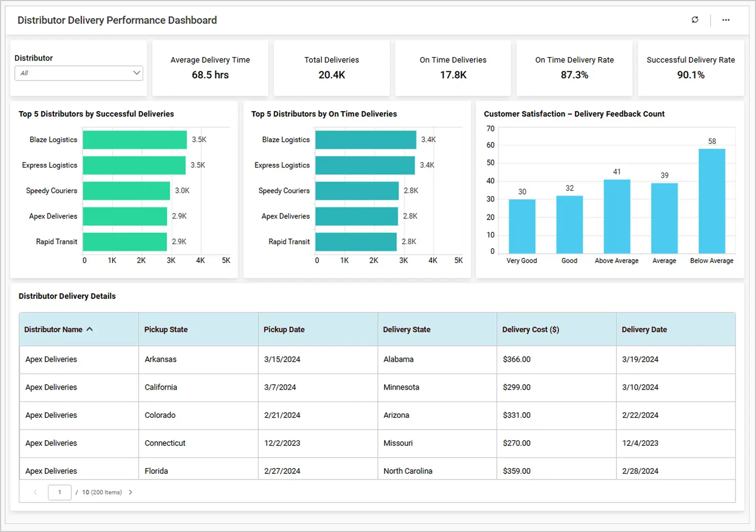Click the Distributor Delivery Details heading
The image size is (756, 532).
[x=67, y=296]
